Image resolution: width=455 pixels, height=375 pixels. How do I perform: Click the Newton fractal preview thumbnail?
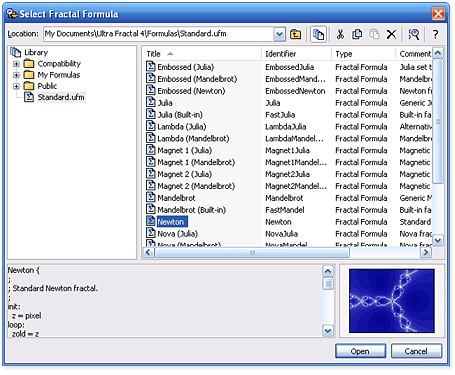pyautogui.click(x=392, y=301)
